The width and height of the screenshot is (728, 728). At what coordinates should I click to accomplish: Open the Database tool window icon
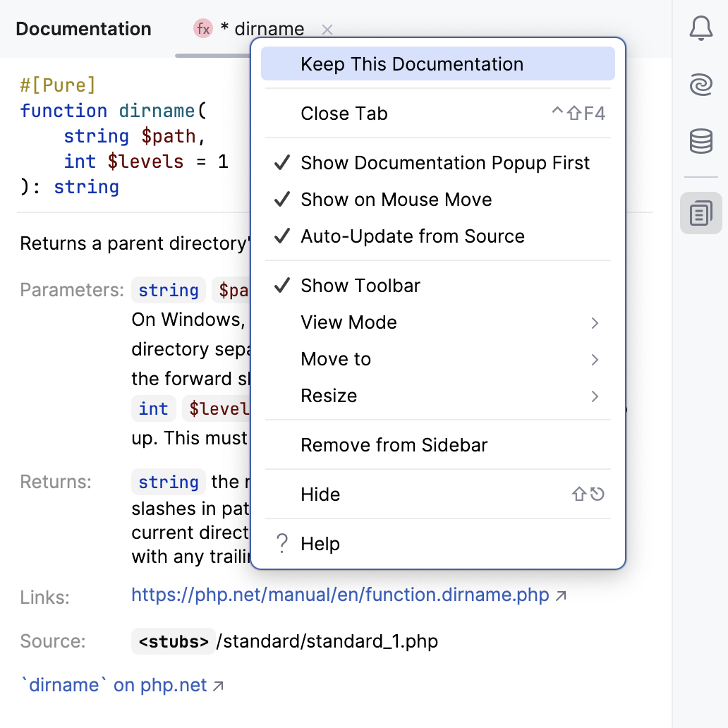click(x=700, y=141)
